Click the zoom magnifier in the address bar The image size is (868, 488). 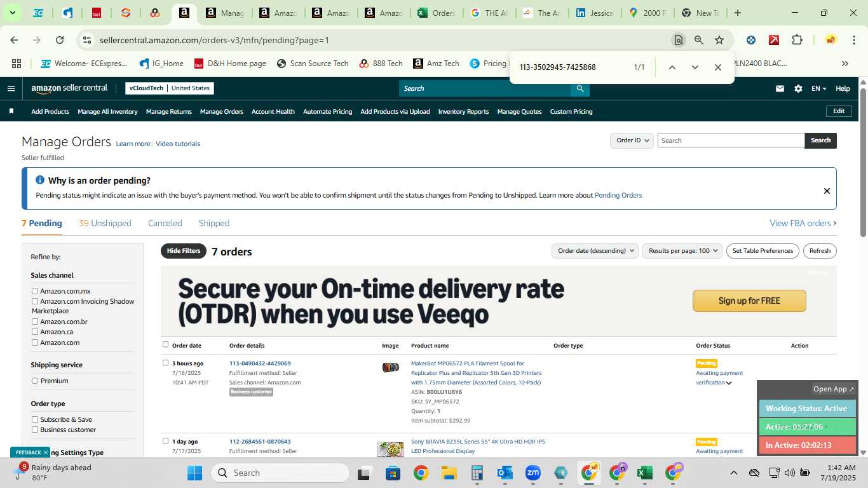[x=699, y=40]
